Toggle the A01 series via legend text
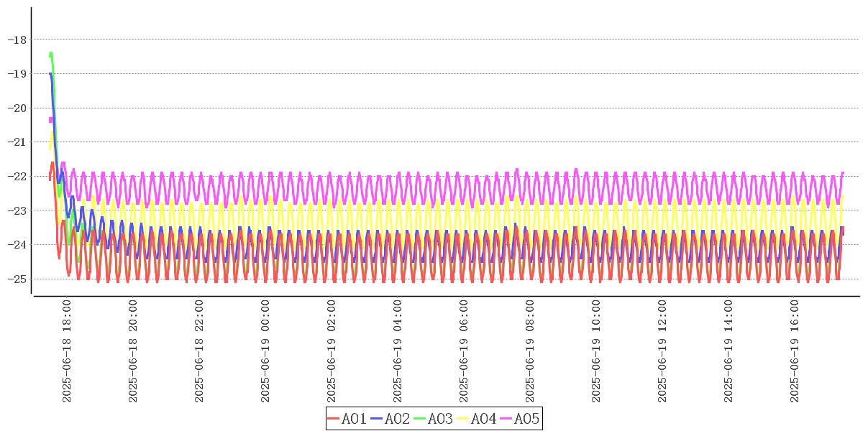 (x=354, y=419)
